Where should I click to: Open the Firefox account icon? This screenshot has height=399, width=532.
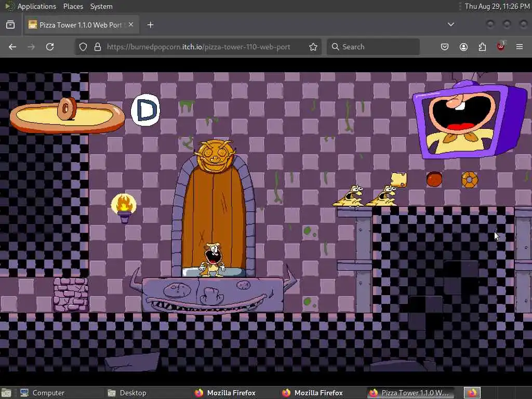click(x=463, y=47)
